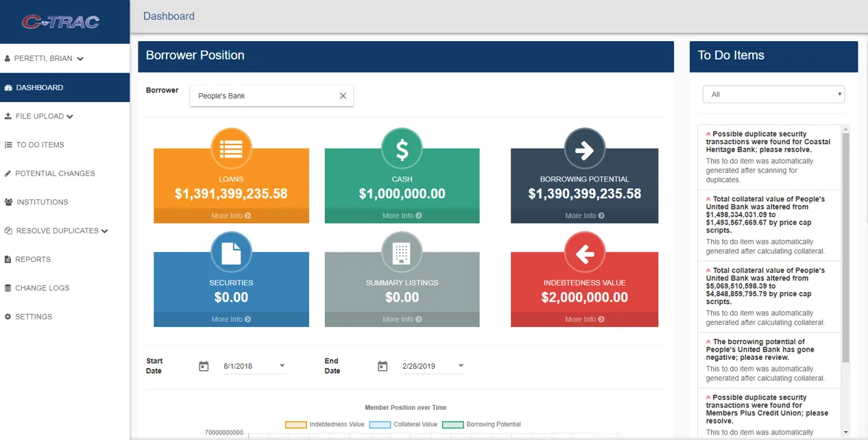Click More Info on the Loans card
The width and height of the screenshot is (868, 440).
231,216
